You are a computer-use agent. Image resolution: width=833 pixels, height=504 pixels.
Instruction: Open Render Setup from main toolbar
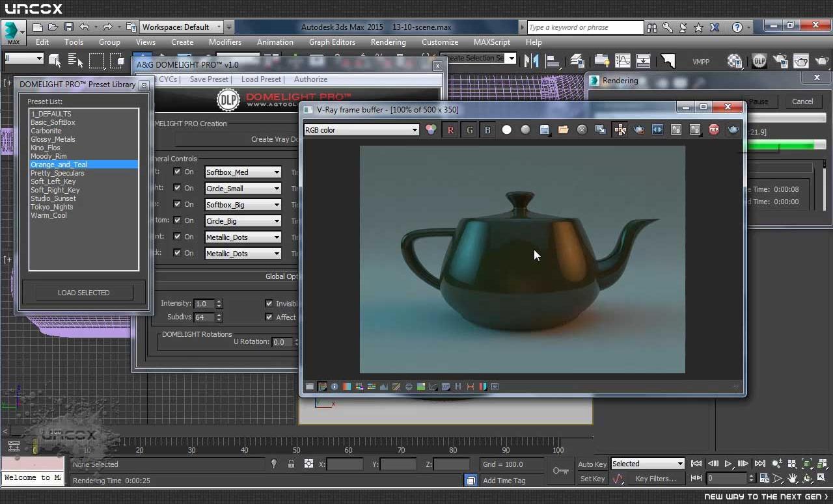[780, 61]
